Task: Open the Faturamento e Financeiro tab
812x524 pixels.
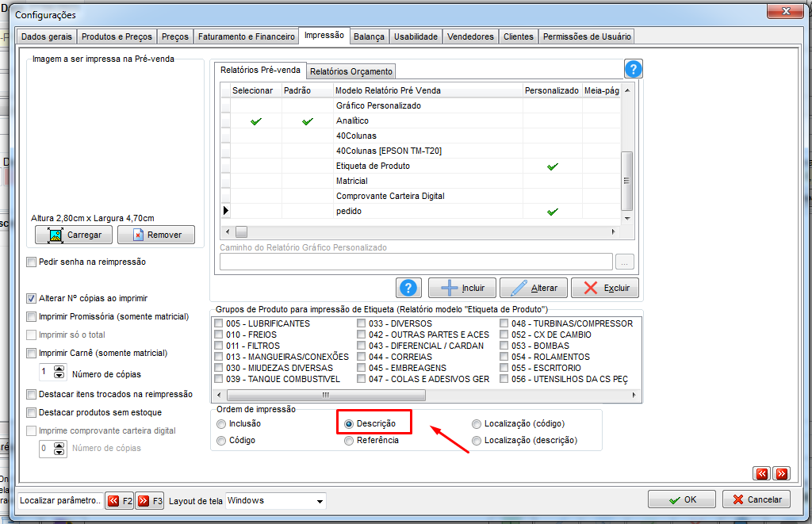Action: (x=246, y=36)
